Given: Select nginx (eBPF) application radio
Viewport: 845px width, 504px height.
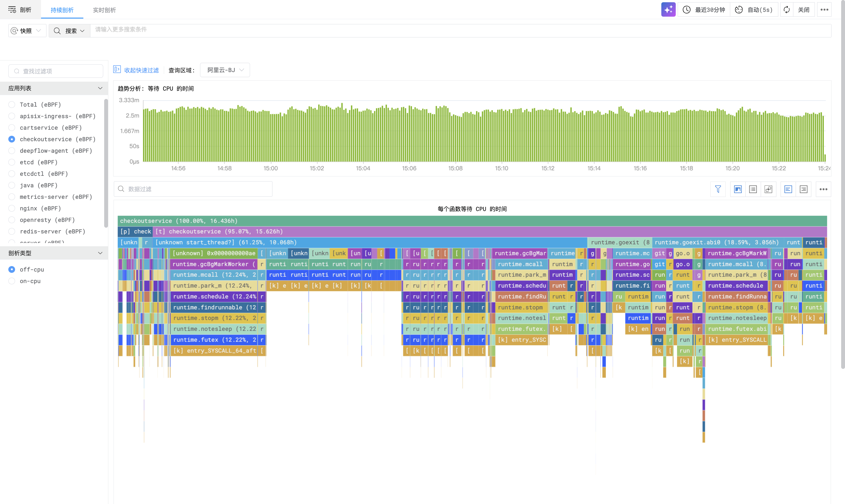Looking at the screenshot, I should click(x=12, y=208).
